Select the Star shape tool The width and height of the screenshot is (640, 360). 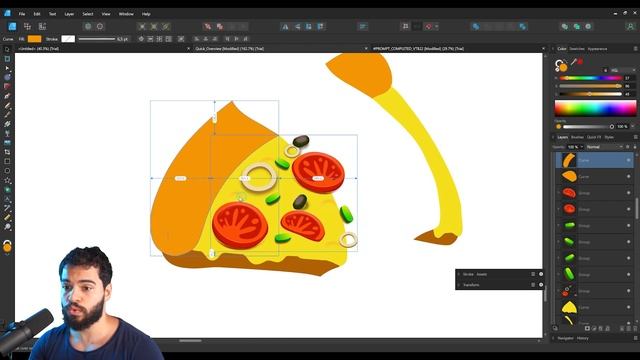pos(7,180)
